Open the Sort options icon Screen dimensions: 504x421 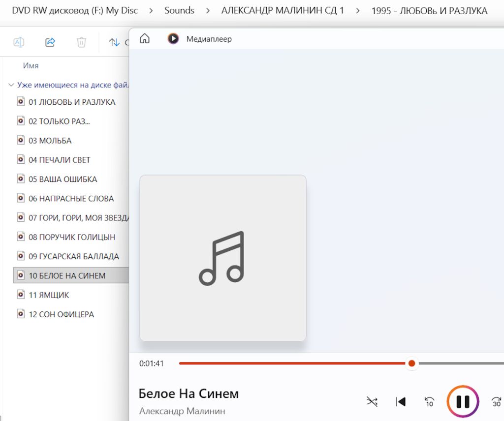(x=114, y=42)
